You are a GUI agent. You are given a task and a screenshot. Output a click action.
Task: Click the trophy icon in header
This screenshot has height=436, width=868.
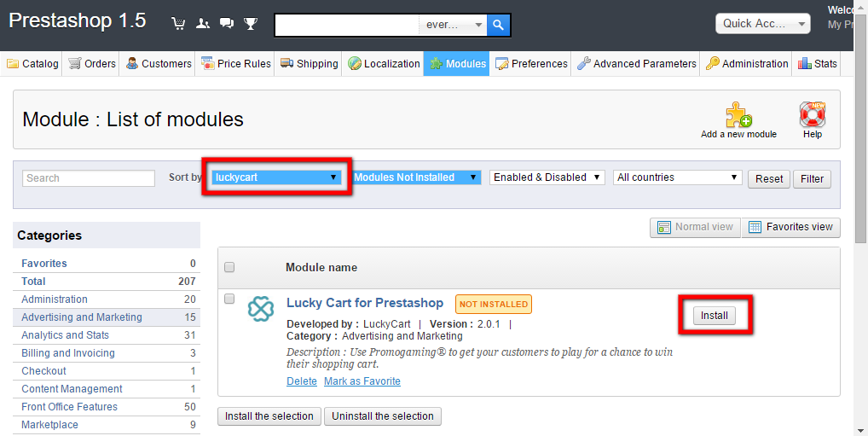click(x=250, y=24)
